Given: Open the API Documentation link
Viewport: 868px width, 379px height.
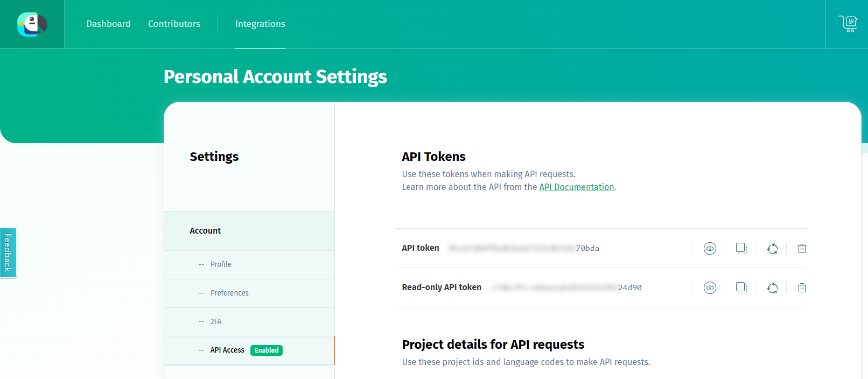Looking at the screenshot, I should pyautogui.click(x=576, y=187).
